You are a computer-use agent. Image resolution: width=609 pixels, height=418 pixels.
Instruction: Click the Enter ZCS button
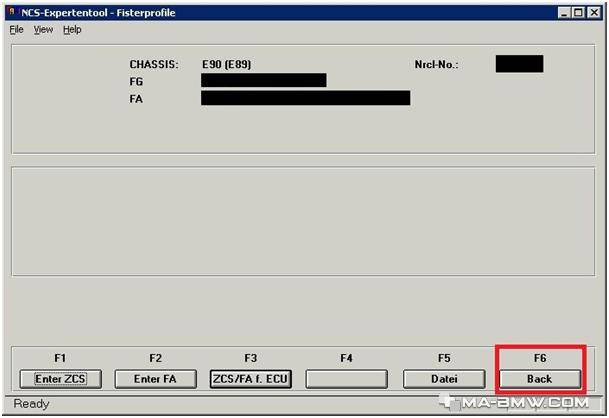(x=61, y=379)
